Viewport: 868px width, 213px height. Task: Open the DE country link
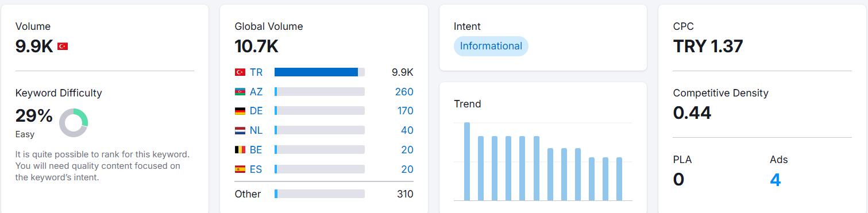click(256, 111)
